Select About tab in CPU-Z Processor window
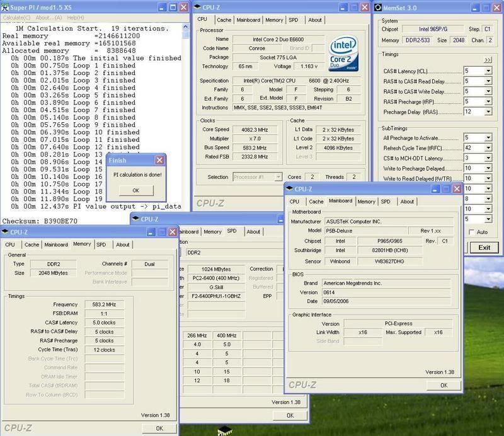Image resolution: width=504 pixels, height=436 pixels. 314,20
